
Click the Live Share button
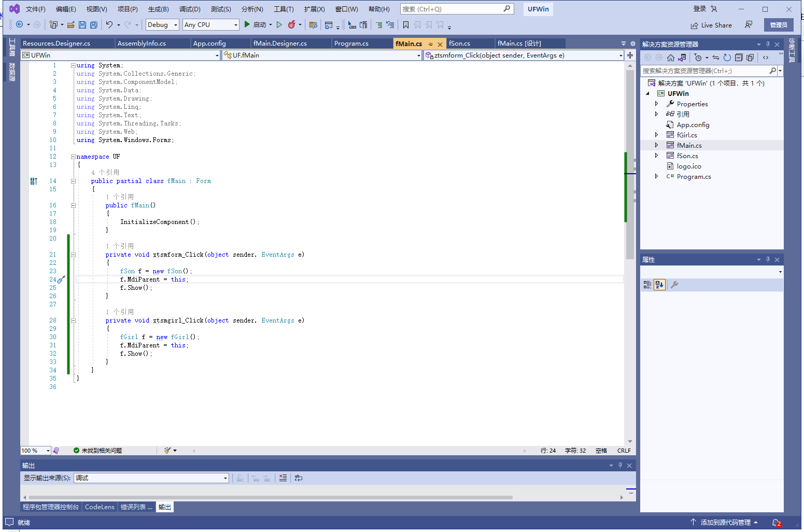711,25
